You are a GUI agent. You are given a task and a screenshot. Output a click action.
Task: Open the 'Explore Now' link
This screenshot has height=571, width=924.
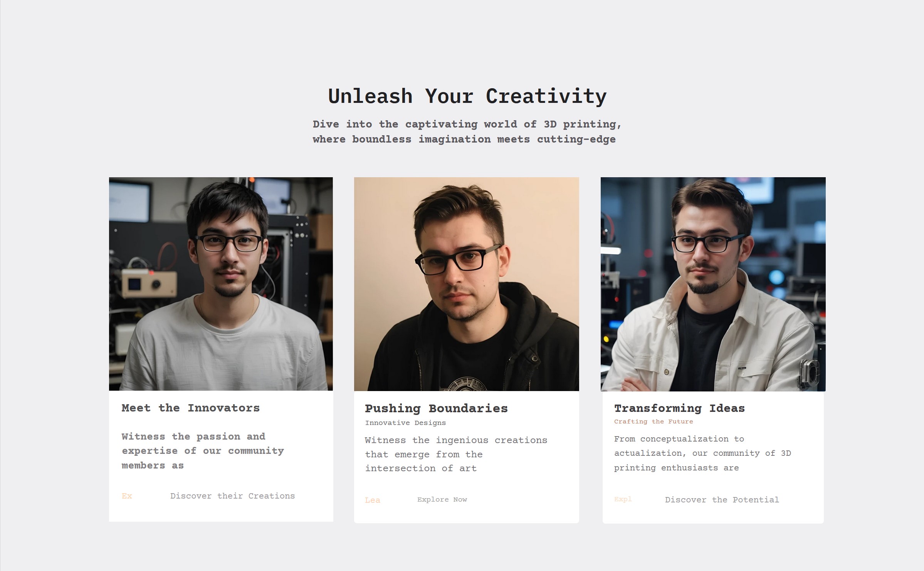pos(442,499)
